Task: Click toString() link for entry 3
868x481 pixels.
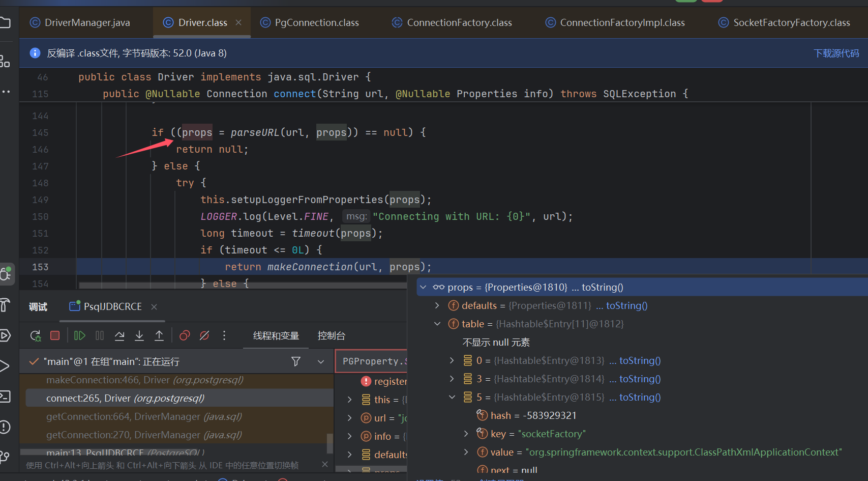Action: [640, 379]
